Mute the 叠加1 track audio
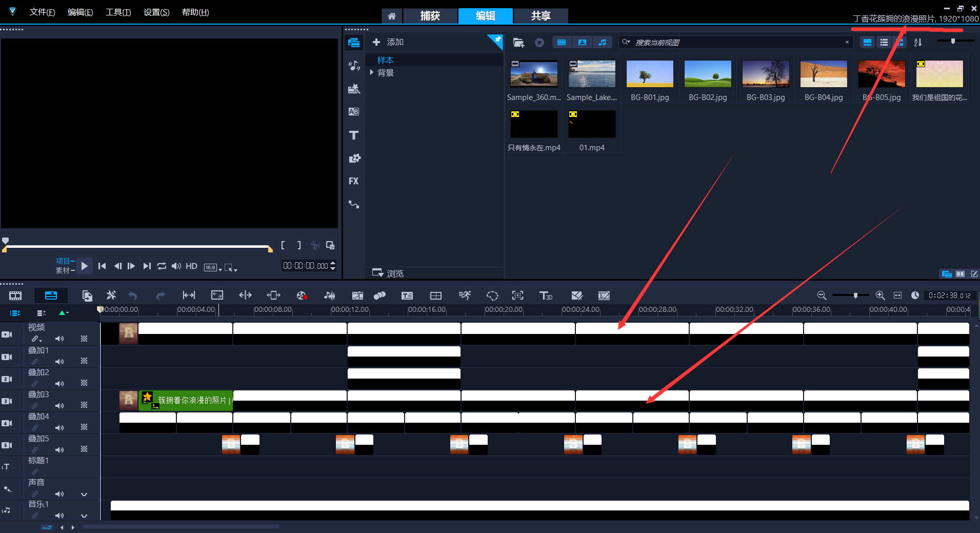This screenshot has height=533, width=980. coord(59,361)
